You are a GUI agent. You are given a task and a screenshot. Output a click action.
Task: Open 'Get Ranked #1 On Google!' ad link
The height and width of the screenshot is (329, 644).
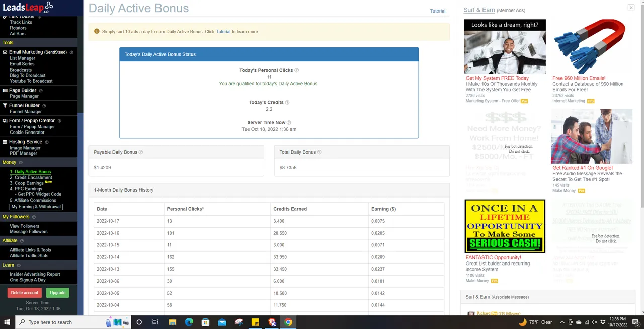(x=583, y=168)
